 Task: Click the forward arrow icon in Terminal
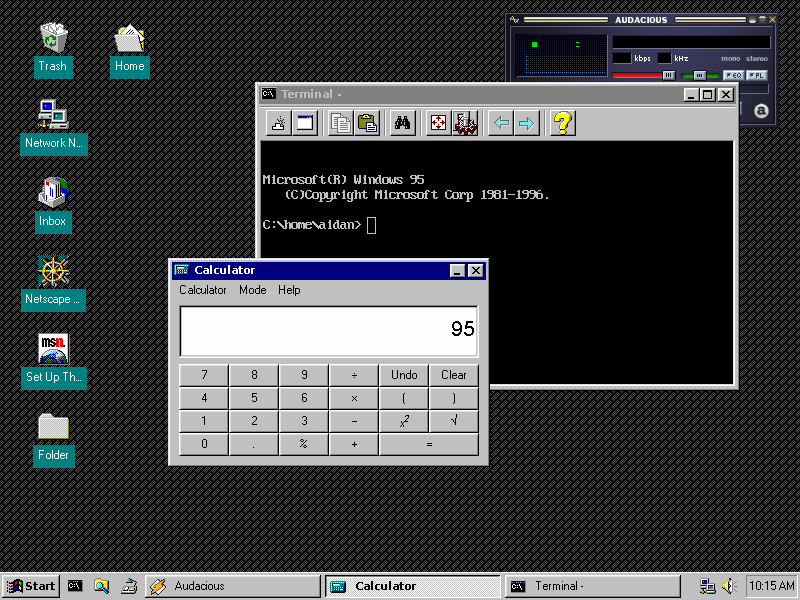tap(528, 123)
